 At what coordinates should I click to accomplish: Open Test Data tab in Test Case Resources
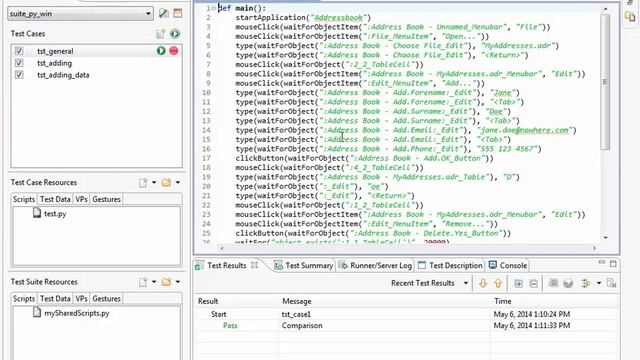55,199
